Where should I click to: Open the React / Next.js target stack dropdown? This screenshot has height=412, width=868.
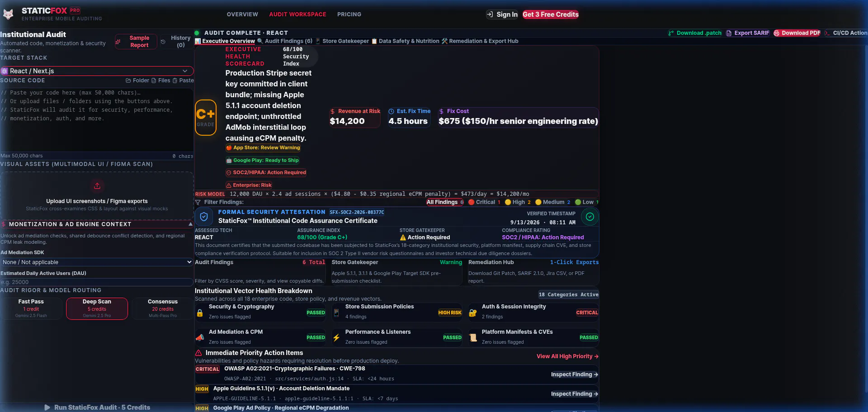[x=97, y=71]
